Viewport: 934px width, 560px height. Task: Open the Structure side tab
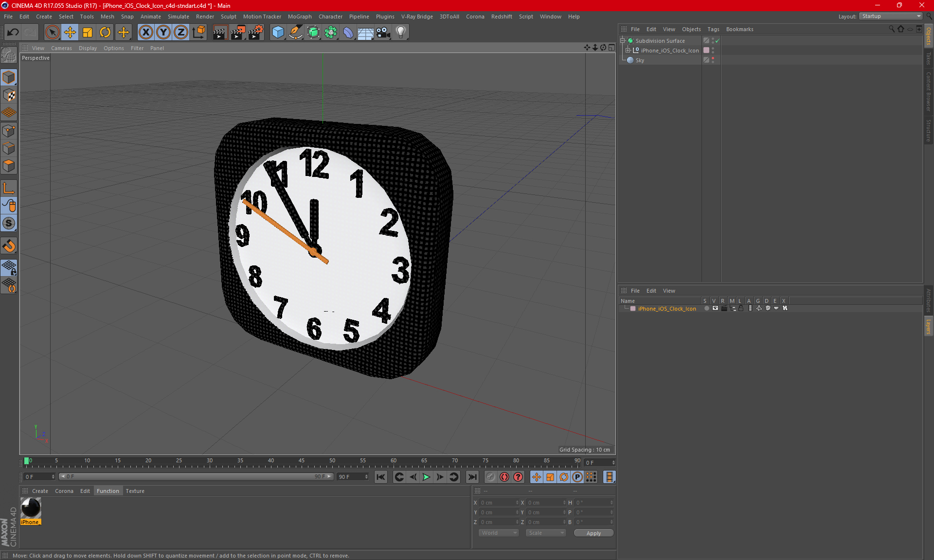[x=928, y=130]
